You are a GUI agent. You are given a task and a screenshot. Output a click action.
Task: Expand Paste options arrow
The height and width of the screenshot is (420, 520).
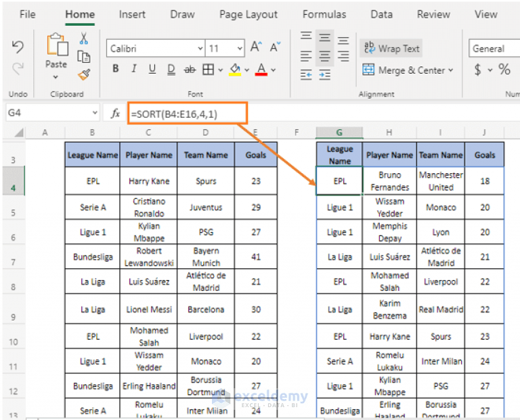click(x=56, y=77)
